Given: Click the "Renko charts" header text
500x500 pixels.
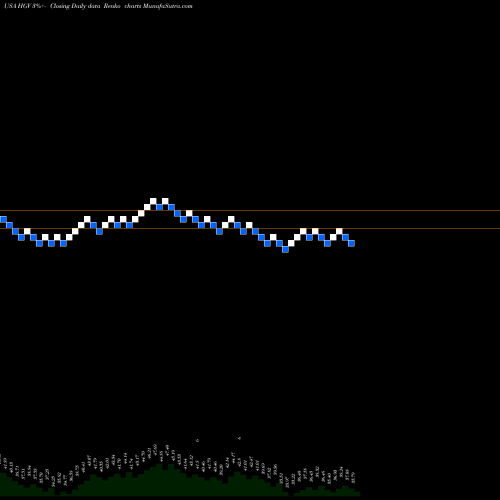Looking at the screenshot, I should point(122,6).
